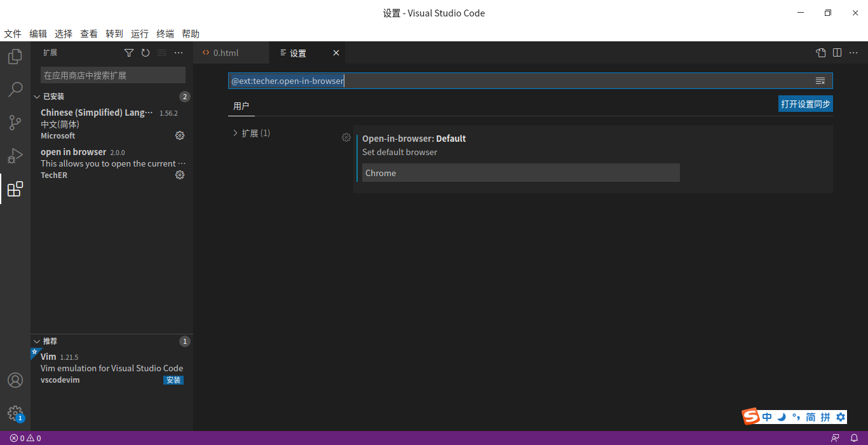The height and width of the screenshot is (445, 868).
Task: Click installed extensions count badge 2
Action: point(185,97)
